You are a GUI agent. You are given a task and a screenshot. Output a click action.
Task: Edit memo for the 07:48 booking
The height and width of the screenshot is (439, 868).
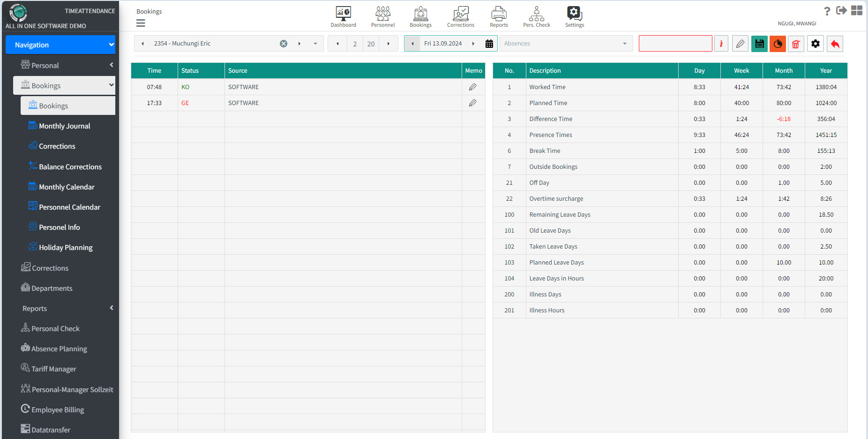(x=473, y=87)
